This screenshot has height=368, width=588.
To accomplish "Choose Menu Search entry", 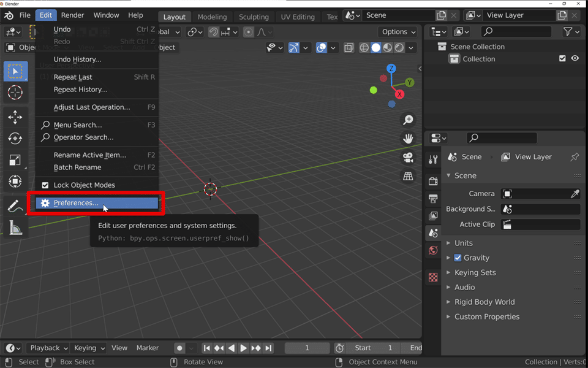I will point(97,125).
